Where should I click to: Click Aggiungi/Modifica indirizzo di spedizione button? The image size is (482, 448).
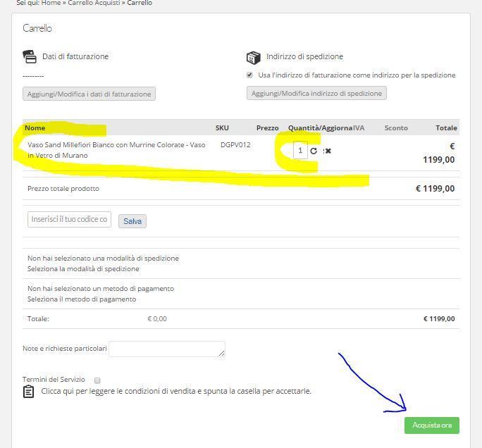(316, 93)
